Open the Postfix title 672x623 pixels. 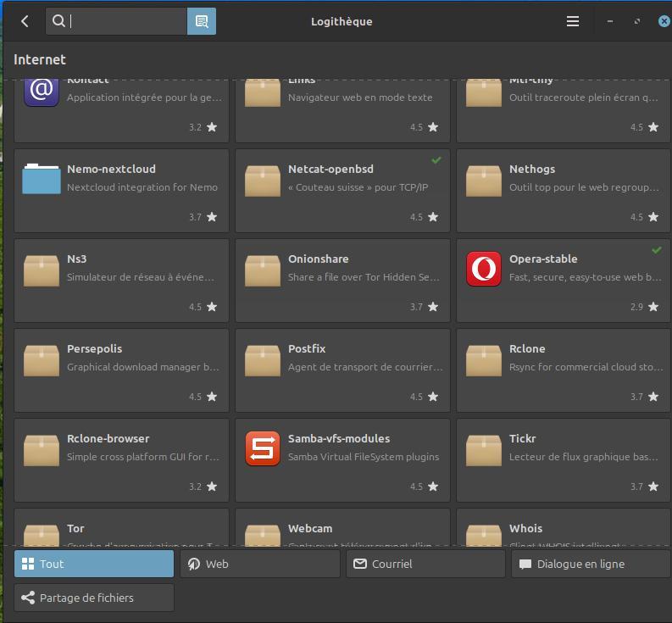[307, 348]
